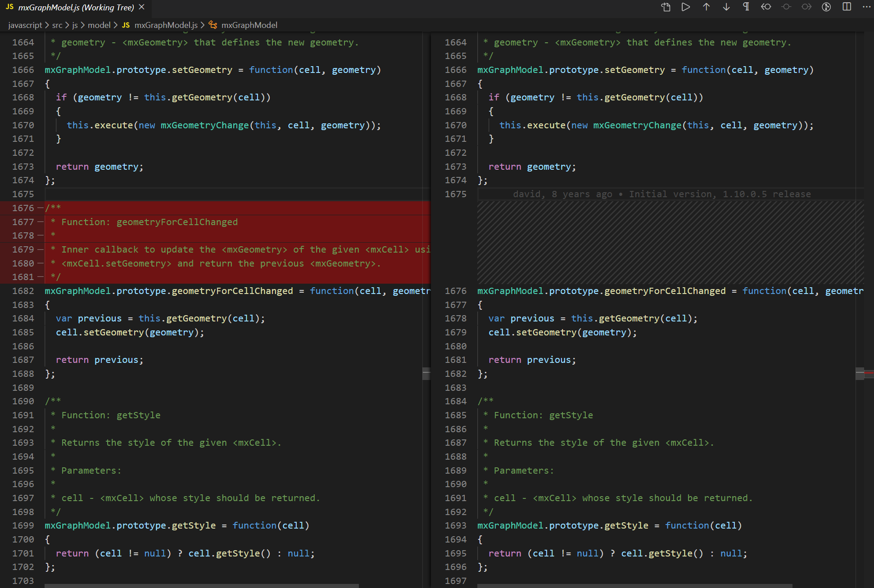Toggle whitespace rendering with the pilcrow icon
Image resolution: width=874 pixels, height=588 pixels.
[746, 7]
